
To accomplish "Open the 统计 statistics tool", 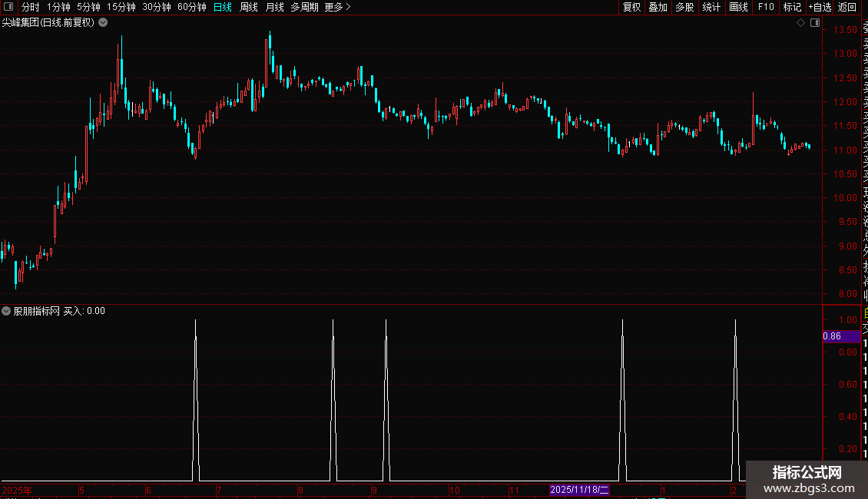I will (711, 7).
